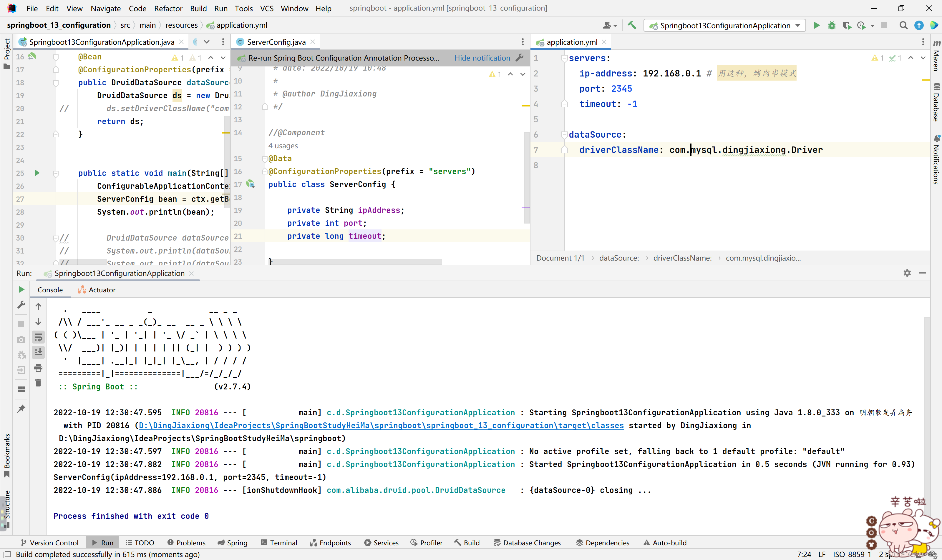Click the down arrow in console toolbar
This screenshot has height=560, width=942.
(x=38, y=322)
